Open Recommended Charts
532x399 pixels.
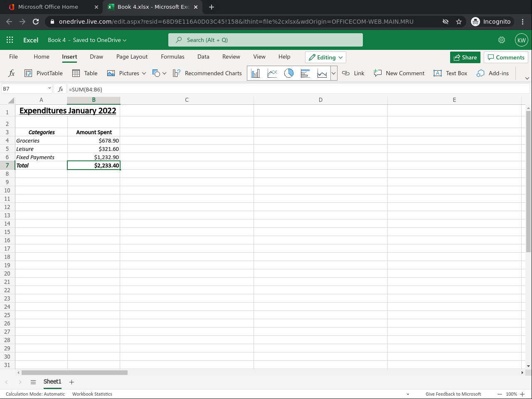point(207,73)
